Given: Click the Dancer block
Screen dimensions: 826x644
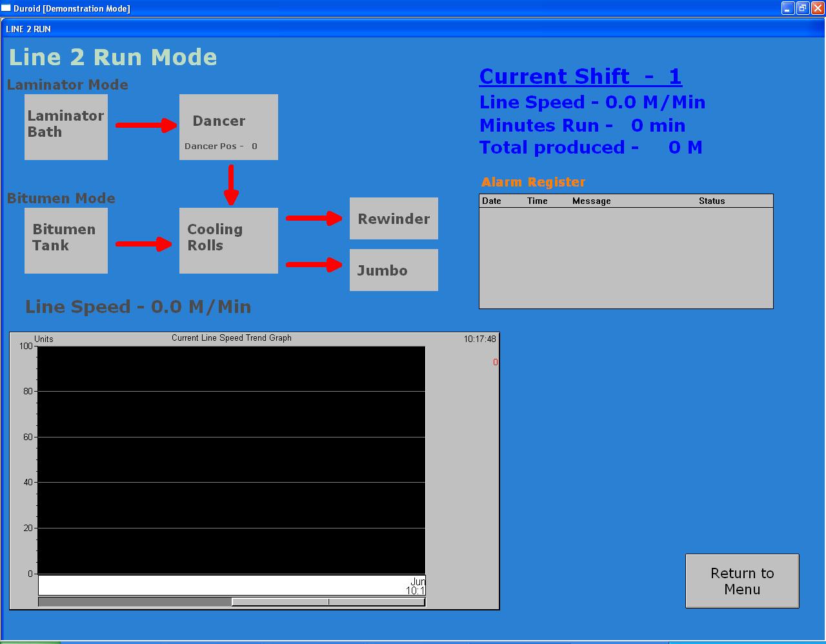Looking at the screenshot, I should click(228, 127).
